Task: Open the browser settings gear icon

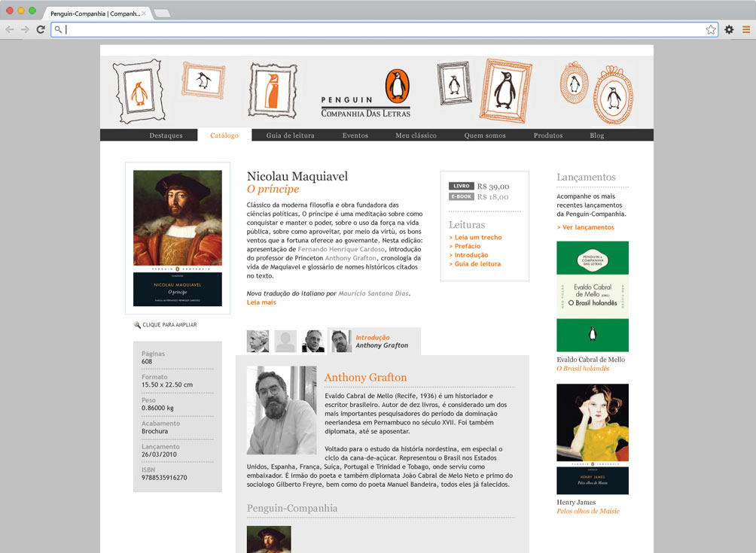Action: [x=729, y=29]
